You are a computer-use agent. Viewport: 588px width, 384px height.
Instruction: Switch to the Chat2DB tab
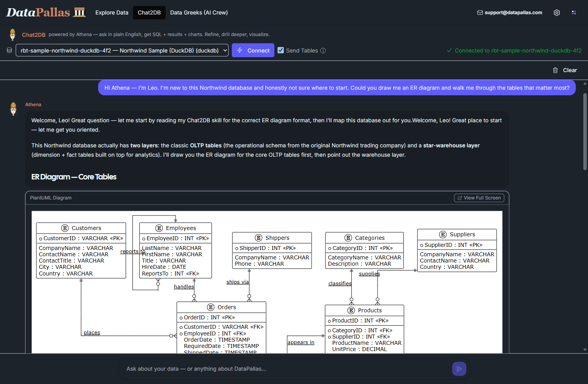(149, 13)
